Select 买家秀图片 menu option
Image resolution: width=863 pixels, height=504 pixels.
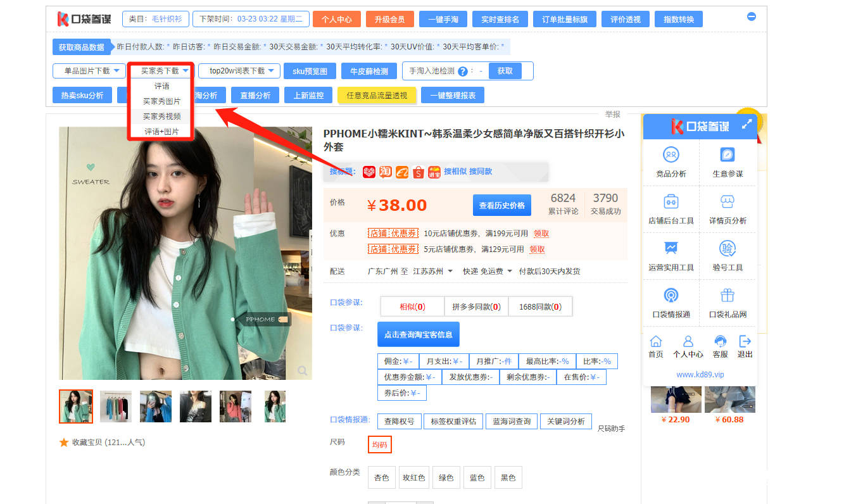(x=161, y=101)
